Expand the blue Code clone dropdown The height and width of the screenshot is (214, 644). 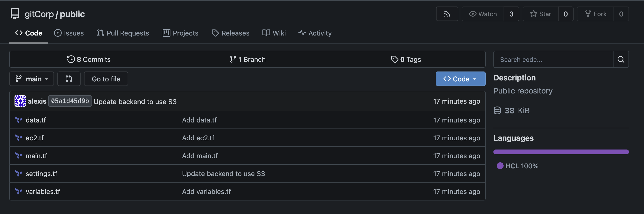pyautogui.click(x=460, y=79)
